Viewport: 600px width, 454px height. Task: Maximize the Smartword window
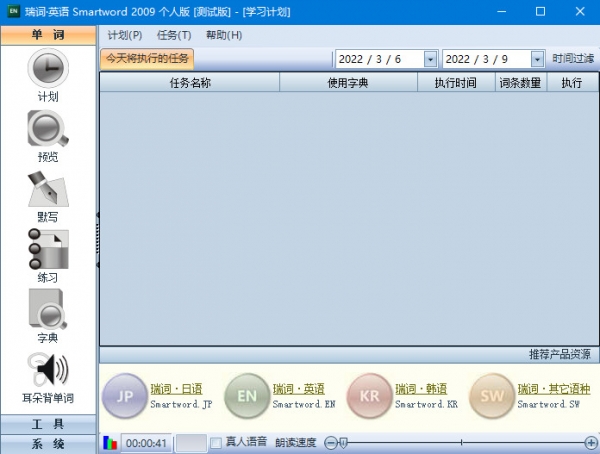540,11
